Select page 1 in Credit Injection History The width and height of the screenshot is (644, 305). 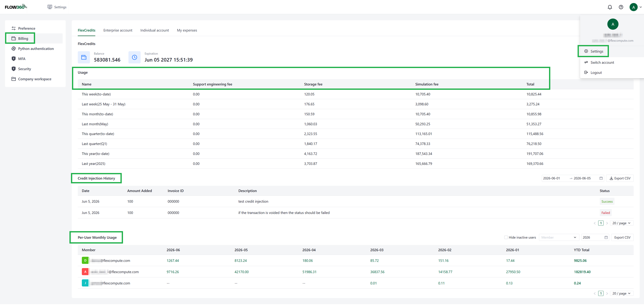601,223
